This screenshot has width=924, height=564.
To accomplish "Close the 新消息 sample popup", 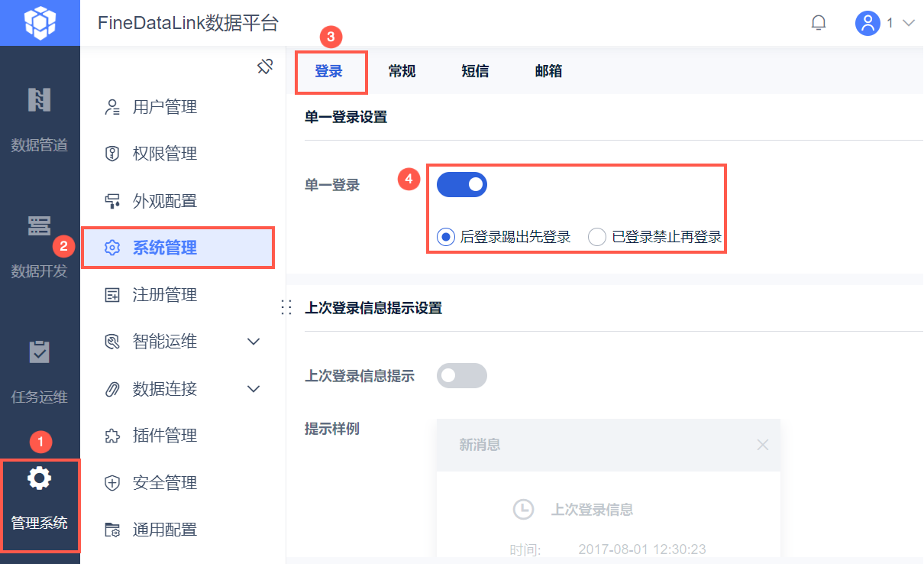I will tap(762, 444).
